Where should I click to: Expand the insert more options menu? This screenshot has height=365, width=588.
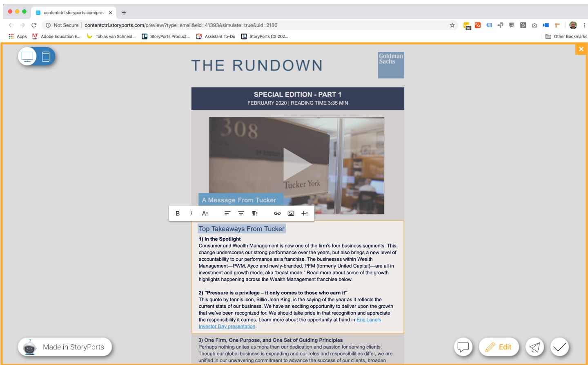click(x=305, y=213)
